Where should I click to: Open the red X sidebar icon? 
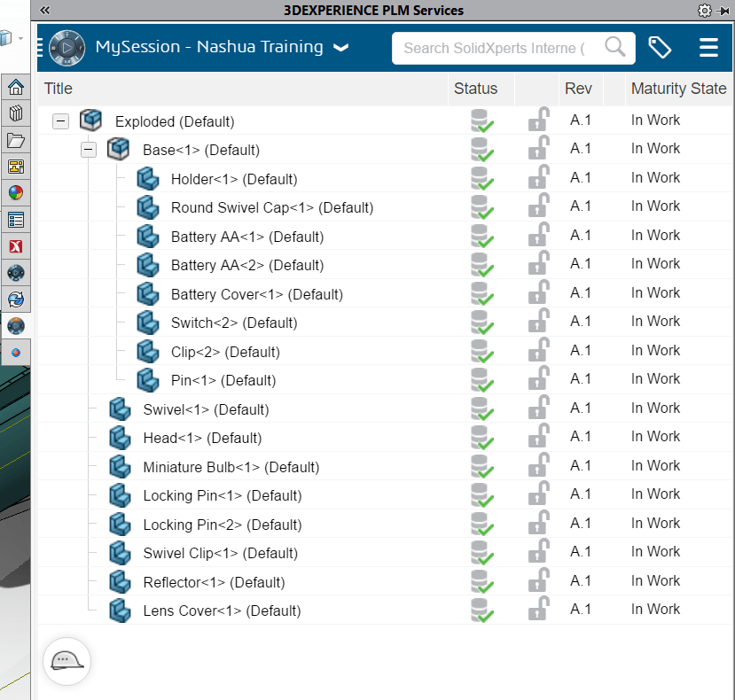click(16, 246)
